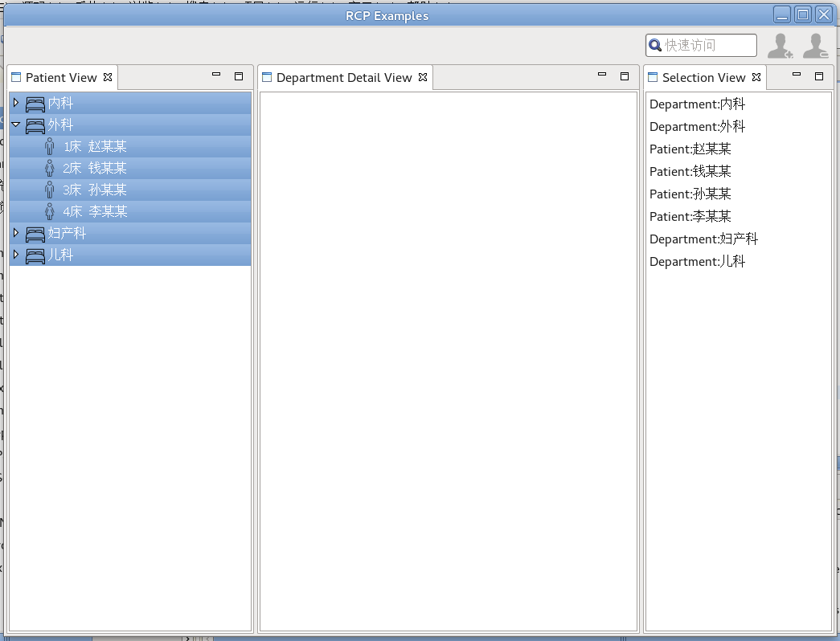
Task: Select the 内科 tree row
Action: tap(130, 103)
